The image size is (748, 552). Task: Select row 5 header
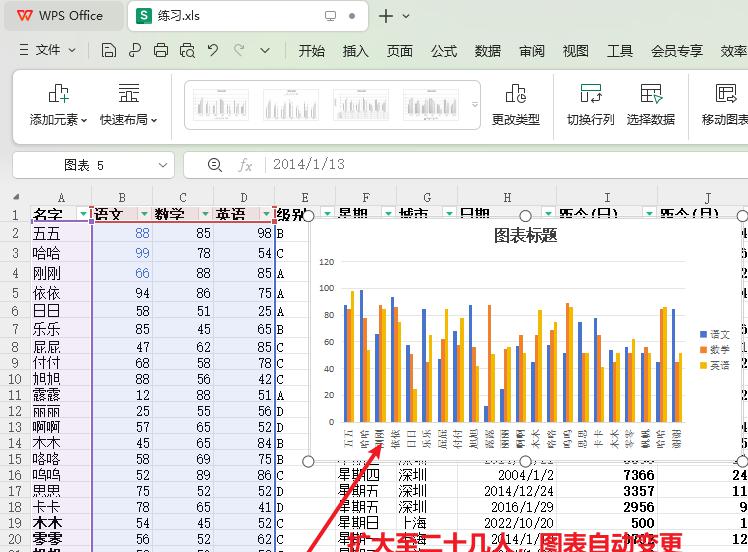pyautogui.click(x=15, y=293)
